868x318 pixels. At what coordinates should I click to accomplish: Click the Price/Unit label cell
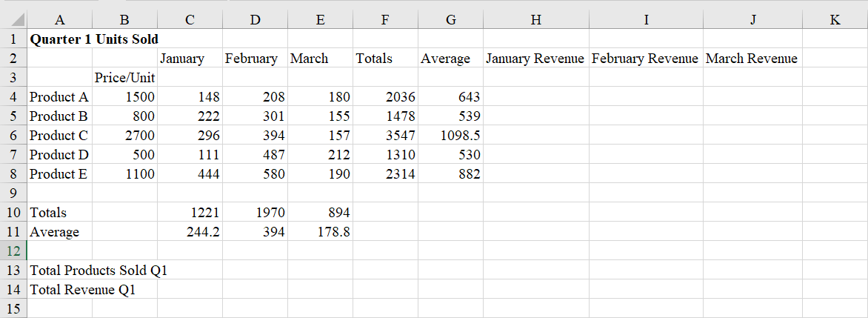(x=124, y=77)
